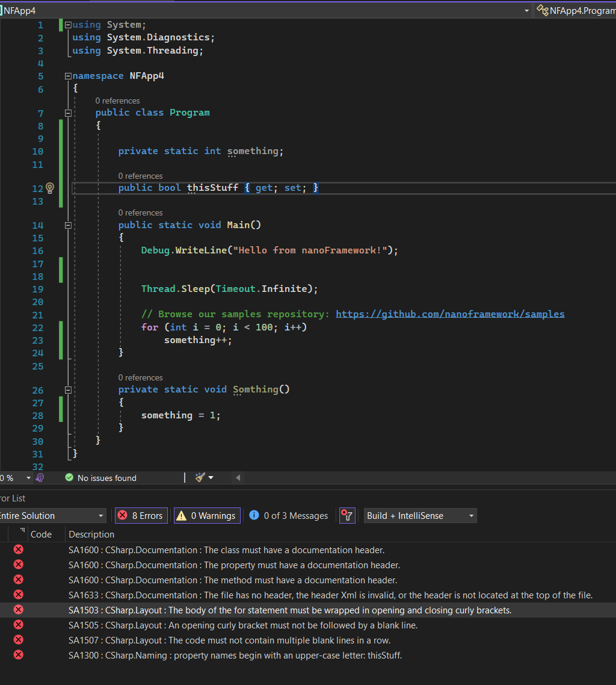Collapse the Program class with its outlining box
The height and width of the screenshot is (685, 616).
tap(68, 113)
